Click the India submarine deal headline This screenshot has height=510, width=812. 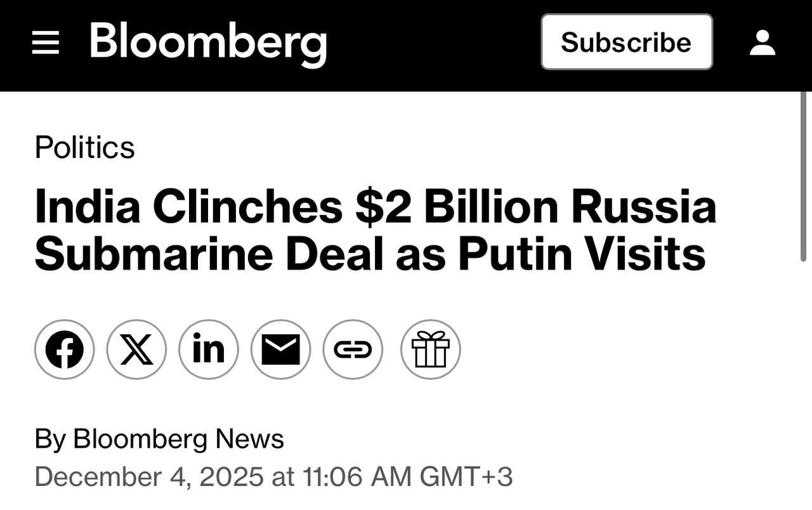(375, 230)
